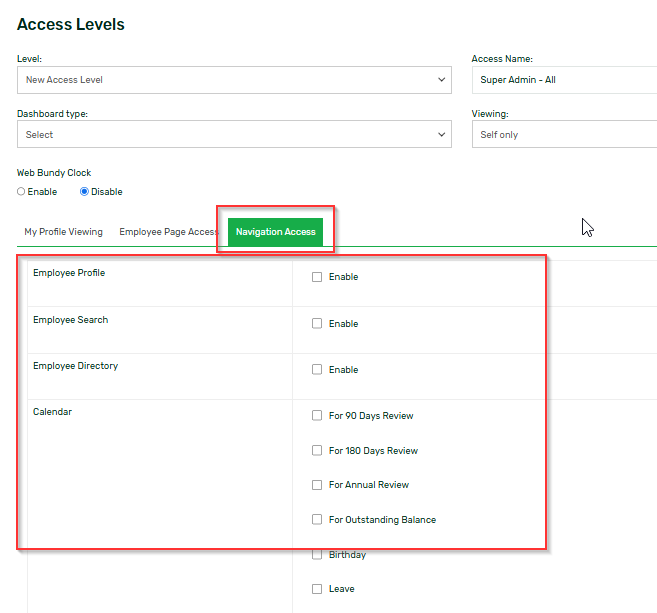Switch to the Employee Page Access tab
This screenshot has height=613, width=657.
coord(168,232)
